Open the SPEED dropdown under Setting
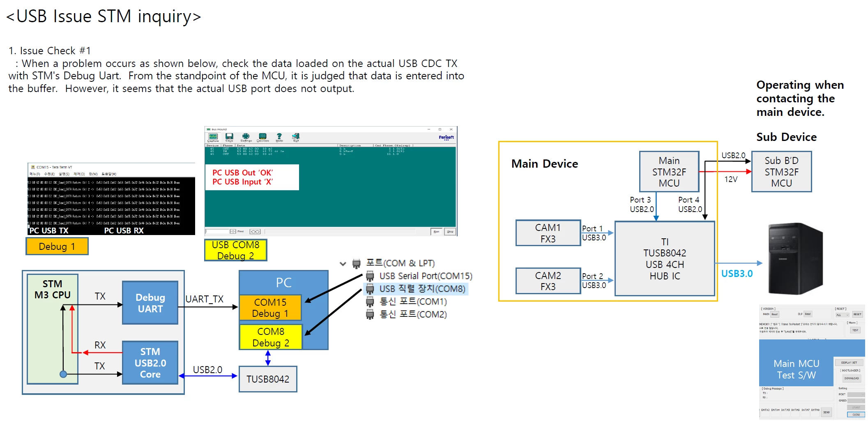 (x=856, y=401)
